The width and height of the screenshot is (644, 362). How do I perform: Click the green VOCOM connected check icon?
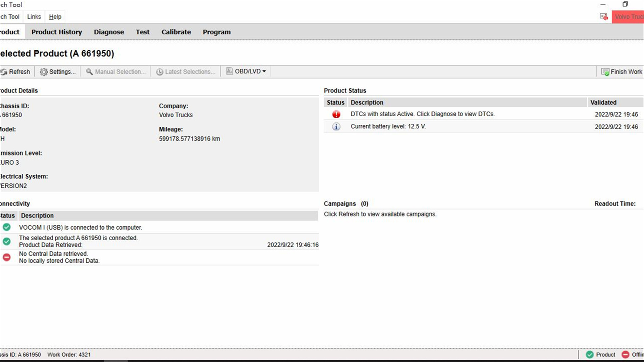click(6, 227)
